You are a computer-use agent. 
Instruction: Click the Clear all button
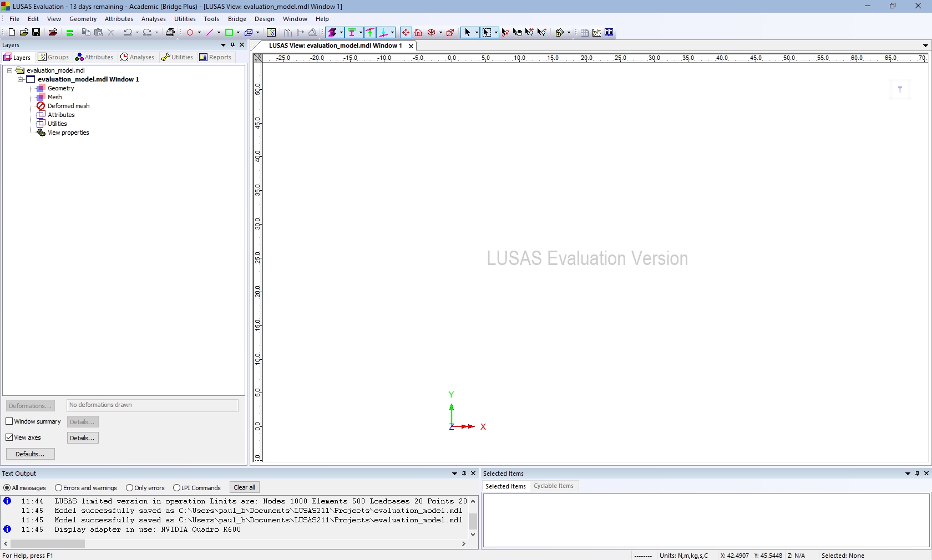245,488
